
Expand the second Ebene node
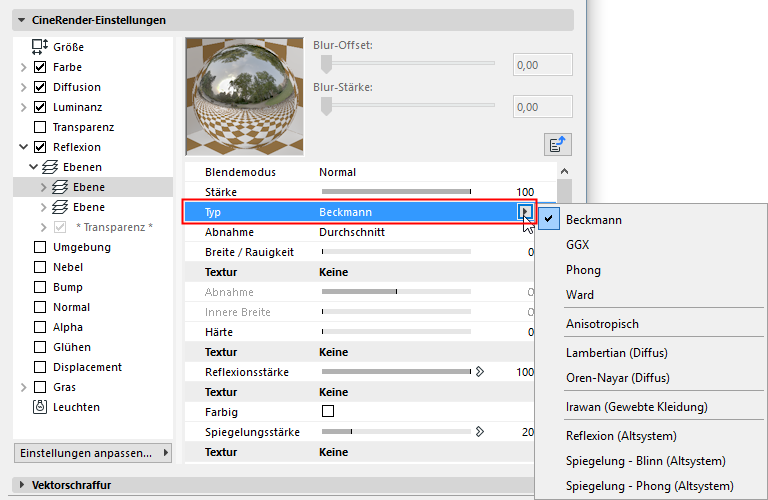(x=43, y=207)
